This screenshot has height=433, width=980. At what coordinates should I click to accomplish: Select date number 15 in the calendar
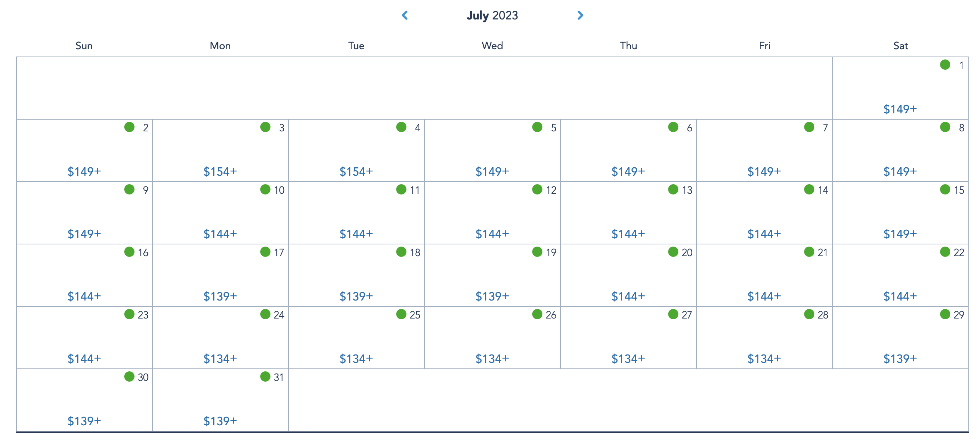(959, 190)
